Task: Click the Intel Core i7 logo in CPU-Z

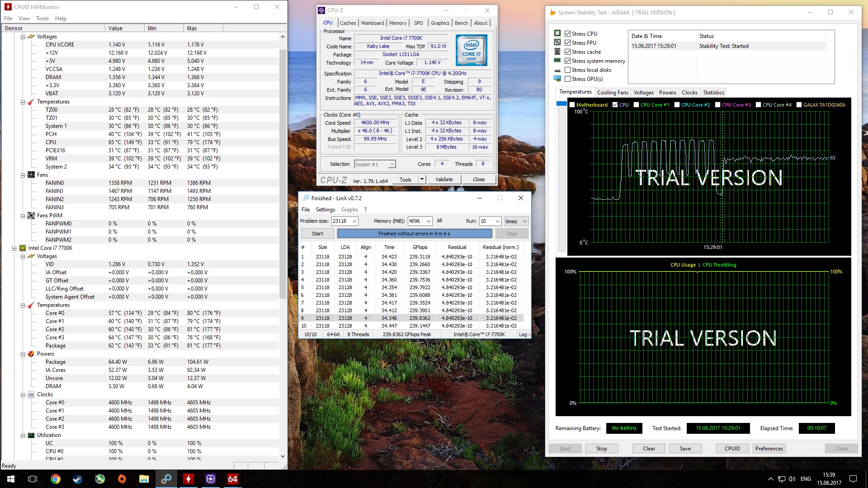Action: pos(471,50)
